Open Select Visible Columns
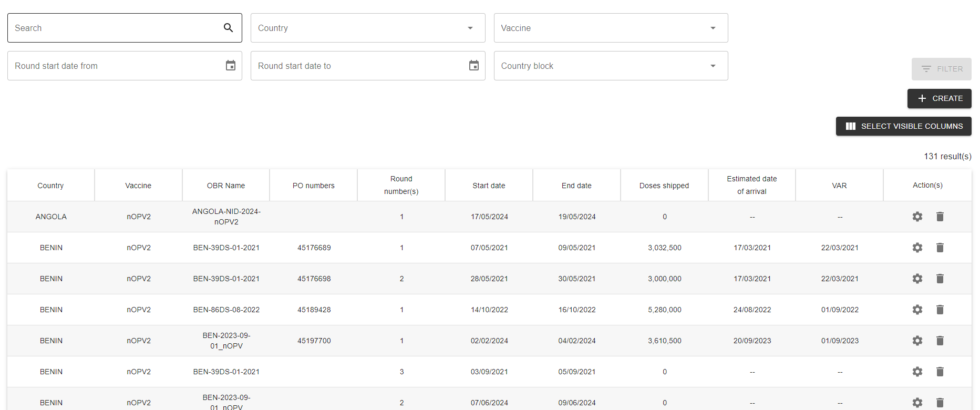 click(903, 126)
